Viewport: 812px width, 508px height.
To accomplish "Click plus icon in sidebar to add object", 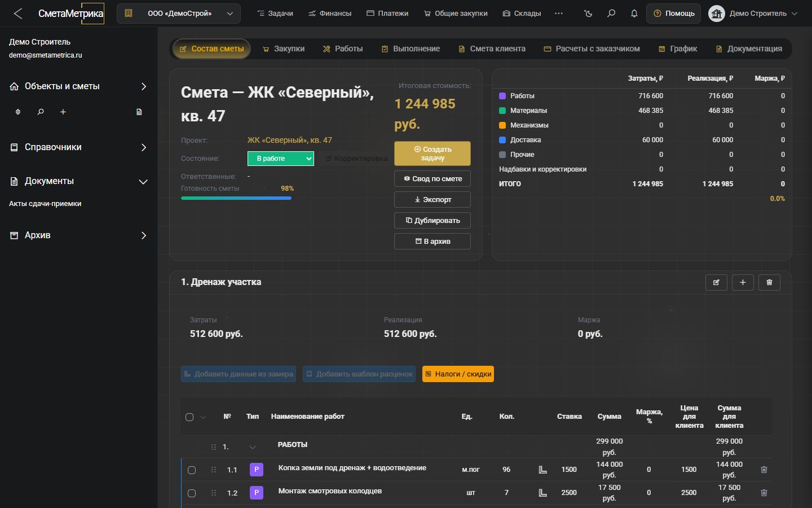I will click(63, 112).
